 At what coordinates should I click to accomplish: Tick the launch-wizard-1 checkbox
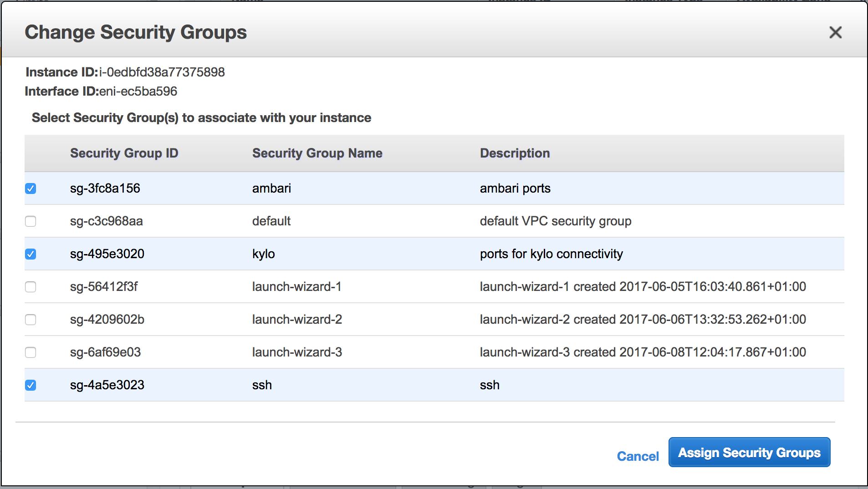coord(31,287)
